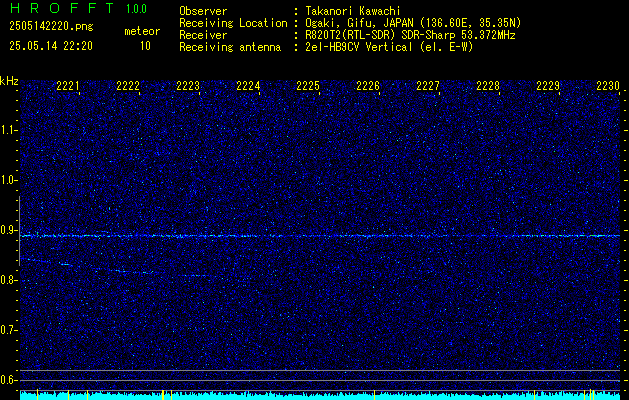Click the R820T2(RTL-SDR) receiver text
Image resolution: width=629 pixels, height=400 pixels.
tap(410, 35)
